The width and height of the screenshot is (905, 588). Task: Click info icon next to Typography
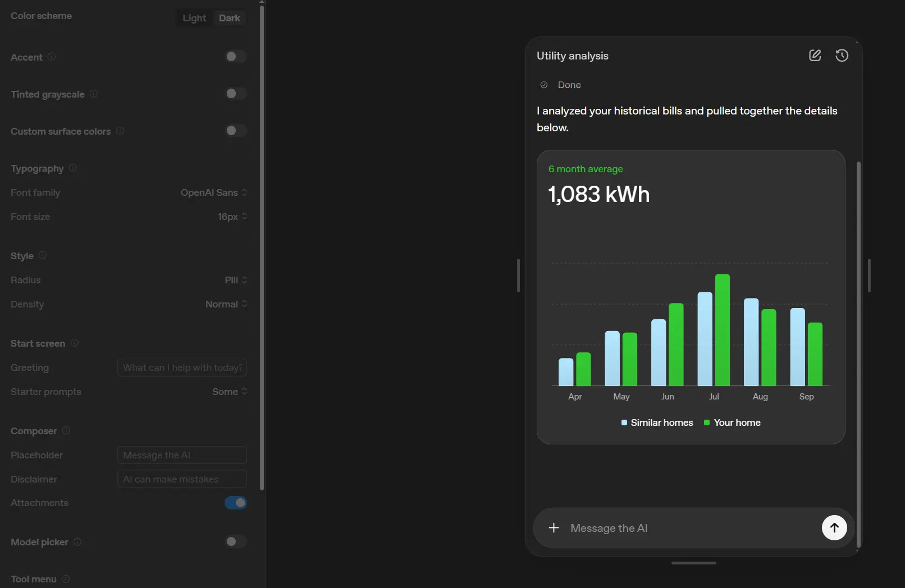click(x=73, y=168)
